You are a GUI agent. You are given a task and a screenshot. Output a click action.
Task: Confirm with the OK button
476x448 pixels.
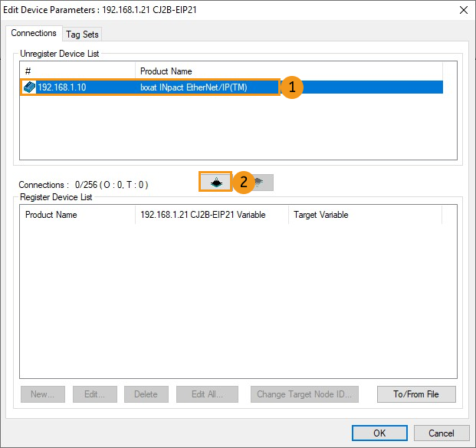379,433
